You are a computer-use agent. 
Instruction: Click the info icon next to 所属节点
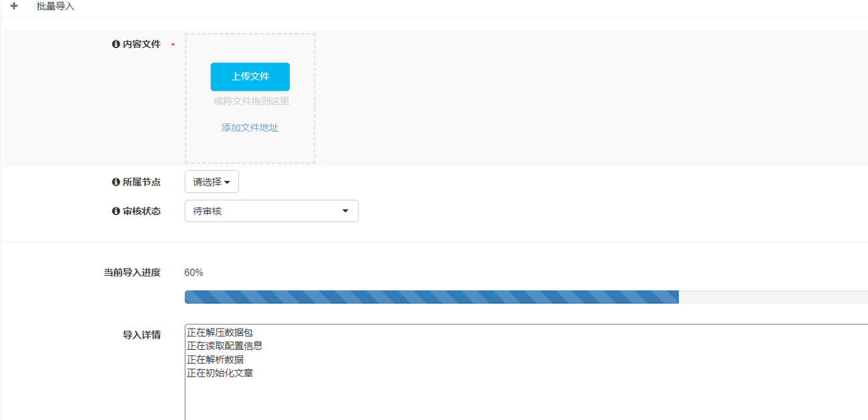(x=116, y=182)
